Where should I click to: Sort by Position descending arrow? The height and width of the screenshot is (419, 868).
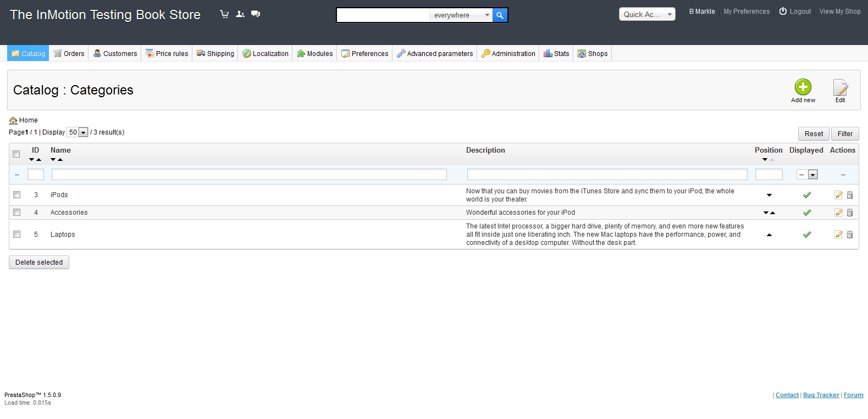(x=765, y=160)
